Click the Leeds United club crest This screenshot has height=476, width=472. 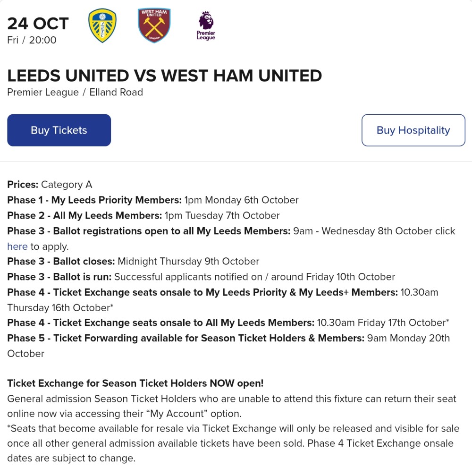[102, 25]
